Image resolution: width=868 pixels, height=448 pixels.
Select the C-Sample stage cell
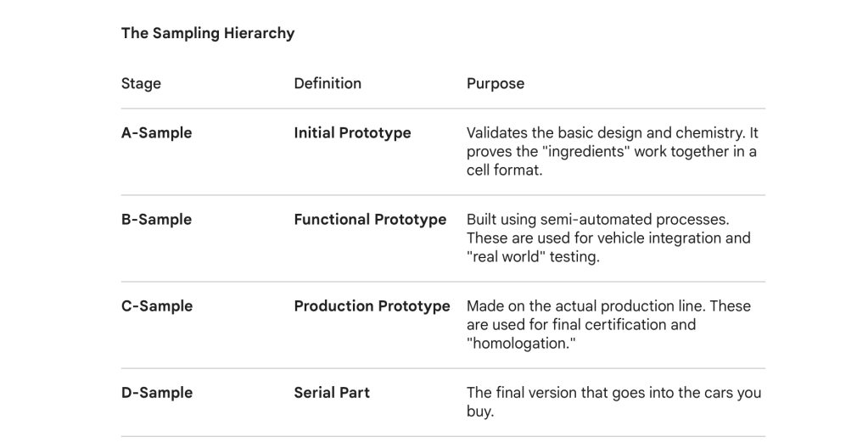[x=157, y=306]
